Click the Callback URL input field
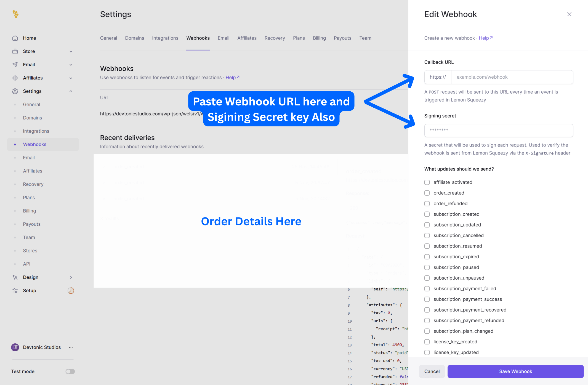Screen dimensions: 588x385 (x=512, y=77)
